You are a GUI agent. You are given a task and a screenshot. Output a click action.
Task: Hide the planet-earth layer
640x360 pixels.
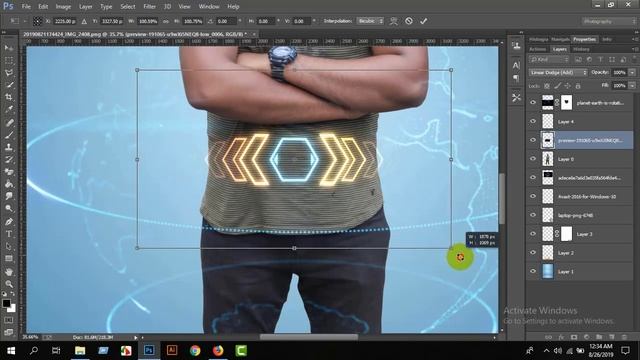pyautogui.click(x=533, y=102)
